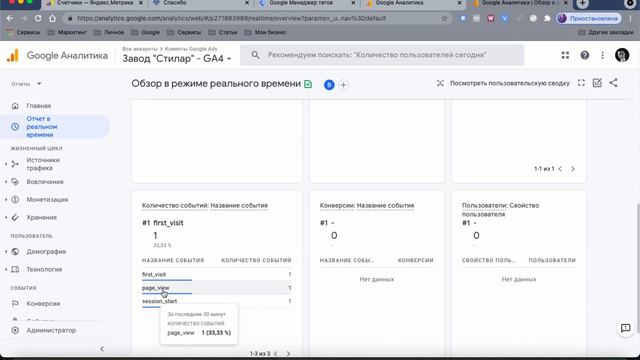
Task: Expand the Монетизация section
Action: tap(6, 200)
